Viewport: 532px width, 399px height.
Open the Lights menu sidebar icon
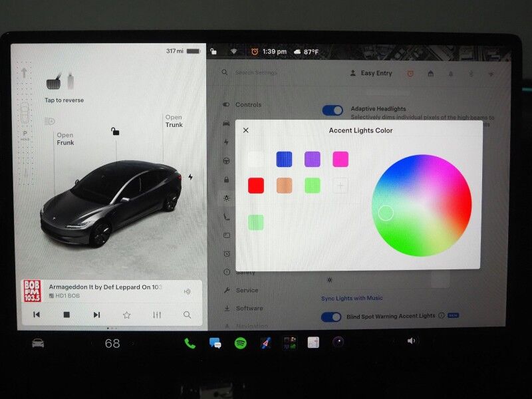[227, 198]
